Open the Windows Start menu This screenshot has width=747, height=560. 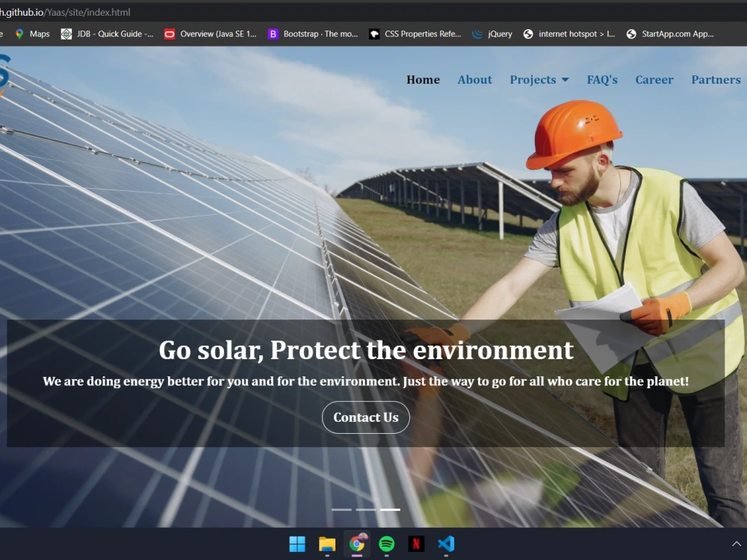pos(297,544)
